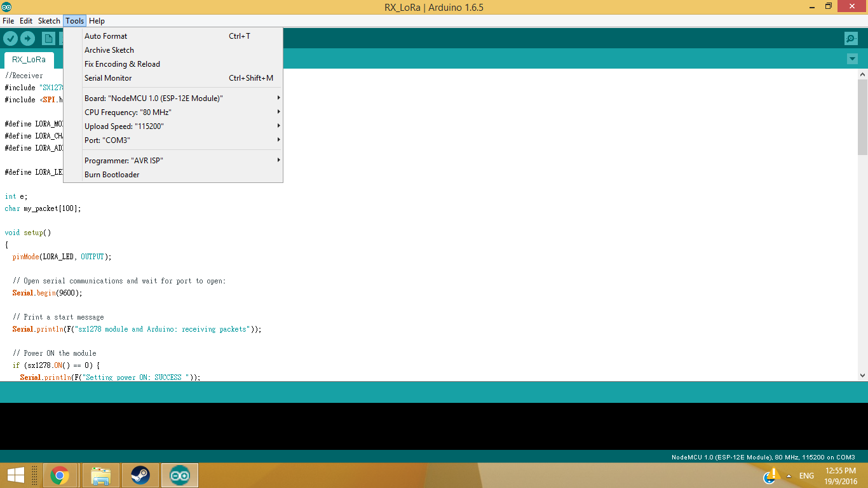Click the Verify sketch checkmark icon

[10, 38]
